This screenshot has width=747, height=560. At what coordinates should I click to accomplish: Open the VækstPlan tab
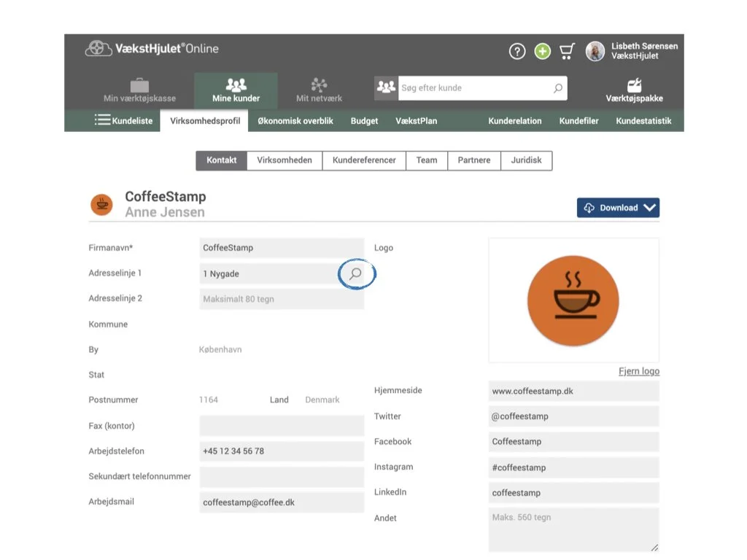[417, 121]
